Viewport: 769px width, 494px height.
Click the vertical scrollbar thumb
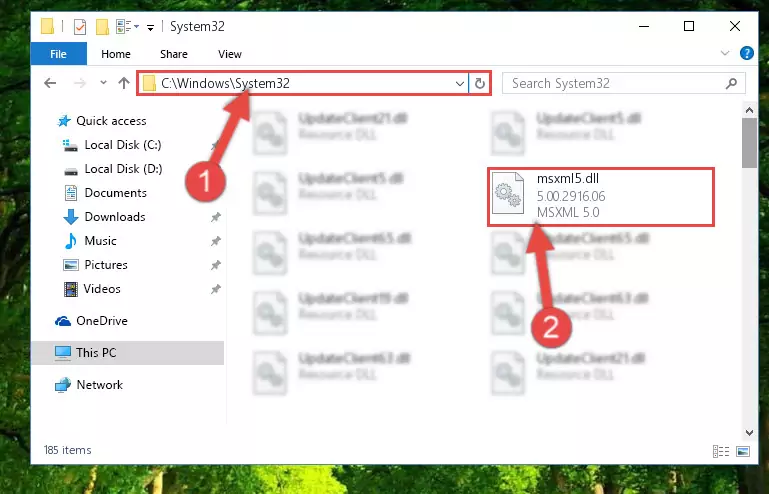[749, 143]
